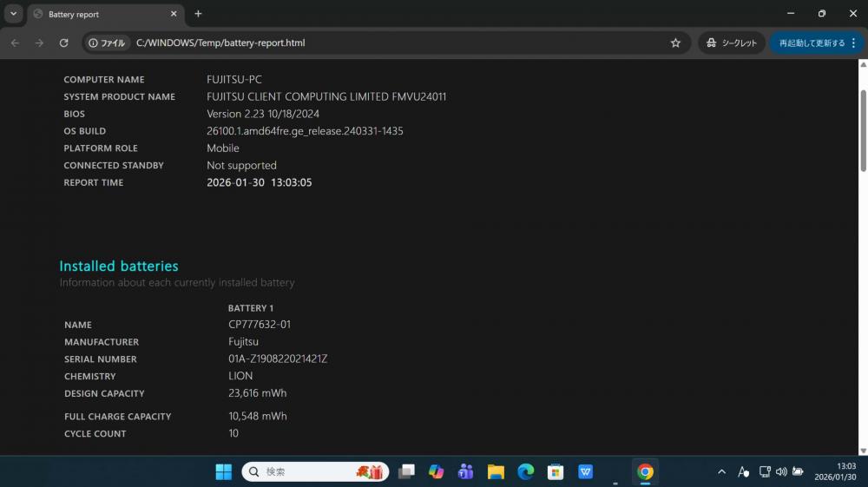Viewport: 868px width, 487px height.
Task: Launch Copilot from the taskbar
Action: coord(437,471)
